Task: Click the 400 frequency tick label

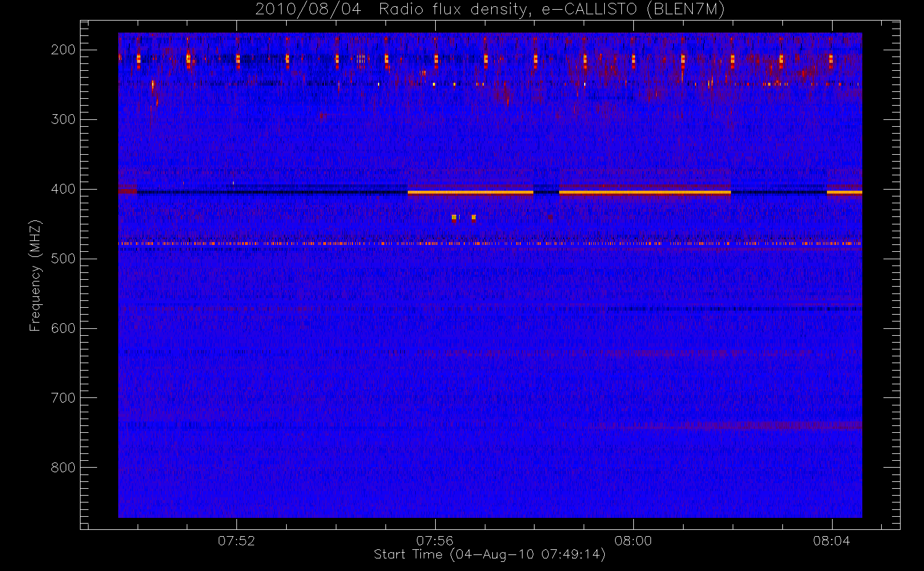Action: [63, 189]
